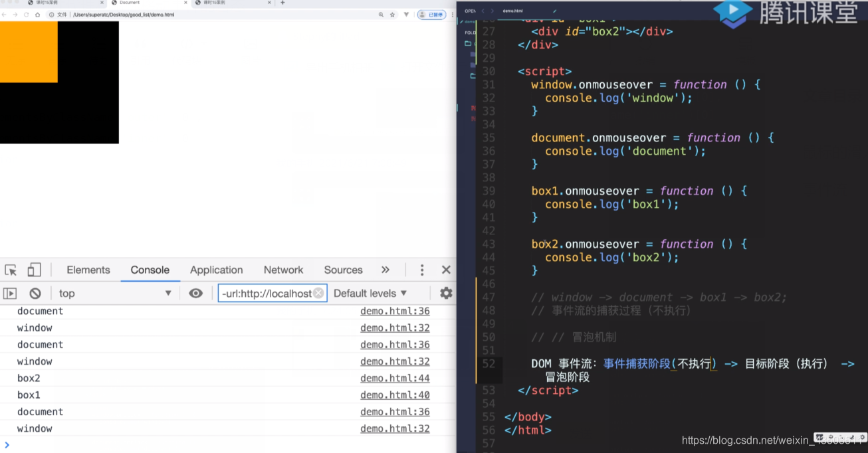Switch to the Console tab
Viewport: 868px width, 453px height.
click(150, 270)
